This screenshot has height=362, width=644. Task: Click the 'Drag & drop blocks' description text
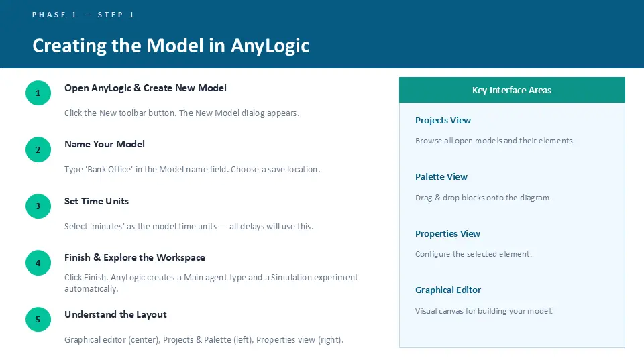pos(483,198)
